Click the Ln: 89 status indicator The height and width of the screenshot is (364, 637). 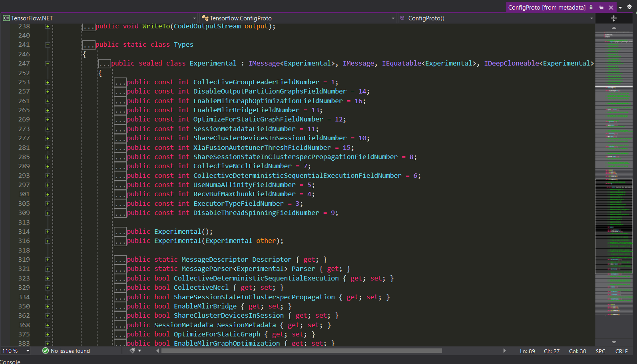(x=528, y=351)
